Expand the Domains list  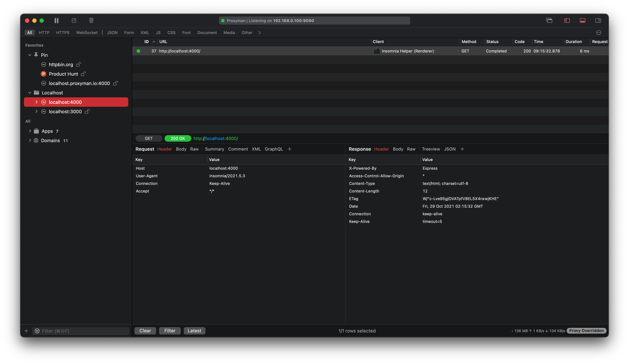click(30, 140)
